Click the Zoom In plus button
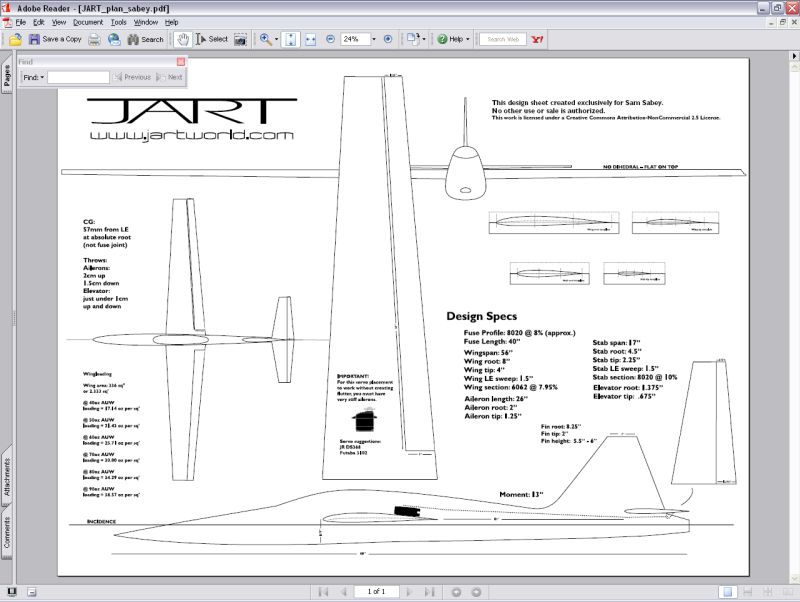The height and width of the screenshot is (602, 800). coord(388,39)
